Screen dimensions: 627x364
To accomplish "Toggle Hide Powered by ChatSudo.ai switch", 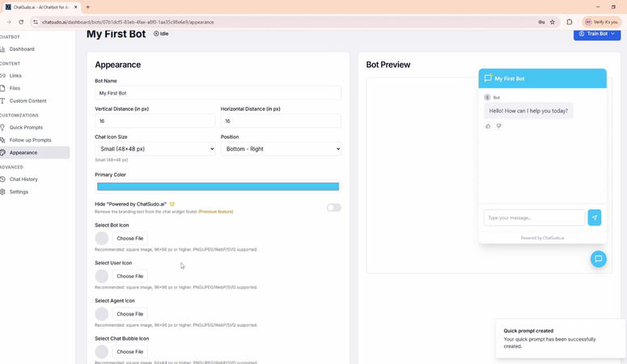I will 333,208.
